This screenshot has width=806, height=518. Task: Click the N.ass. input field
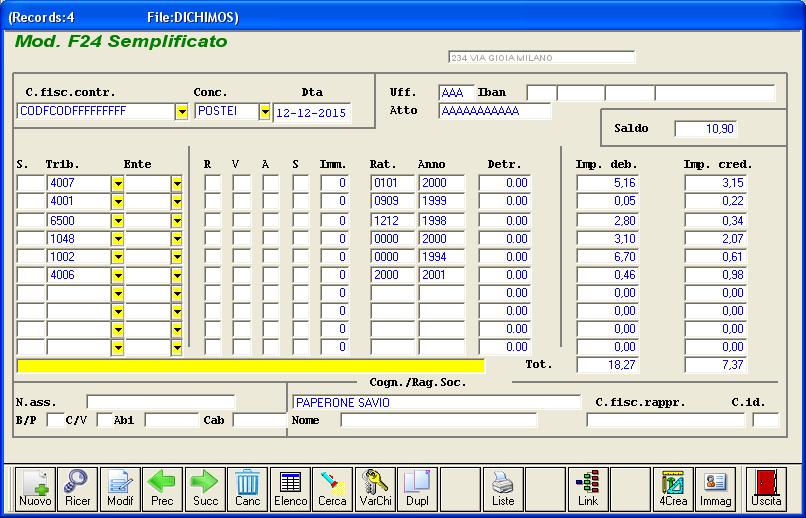click(160, 402)
